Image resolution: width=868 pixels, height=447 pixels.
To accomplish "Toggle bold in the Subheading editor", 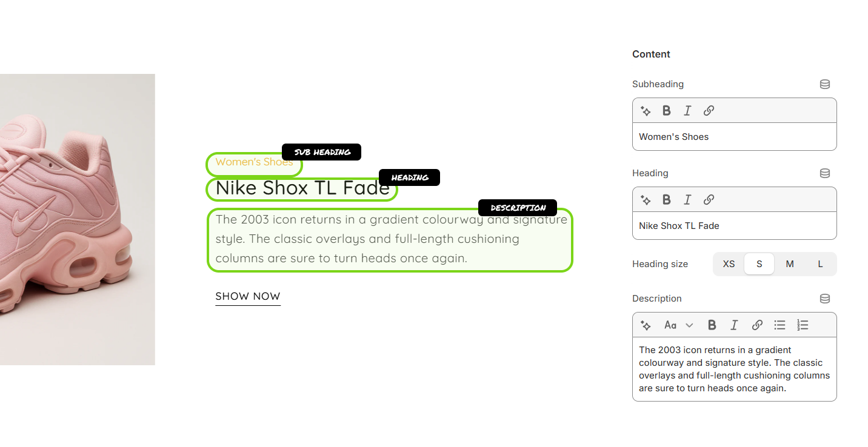I will pos(666,111).
